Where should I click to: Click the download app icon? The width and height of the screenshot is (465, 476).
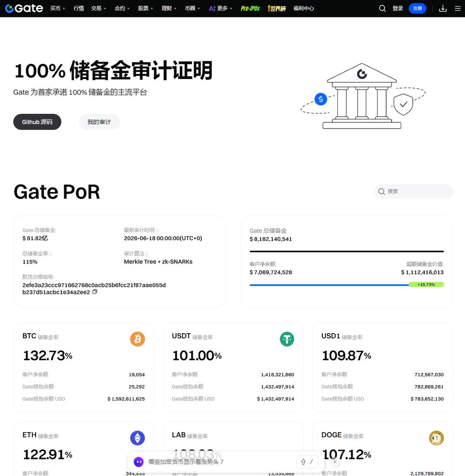click(x=443, y=8)
